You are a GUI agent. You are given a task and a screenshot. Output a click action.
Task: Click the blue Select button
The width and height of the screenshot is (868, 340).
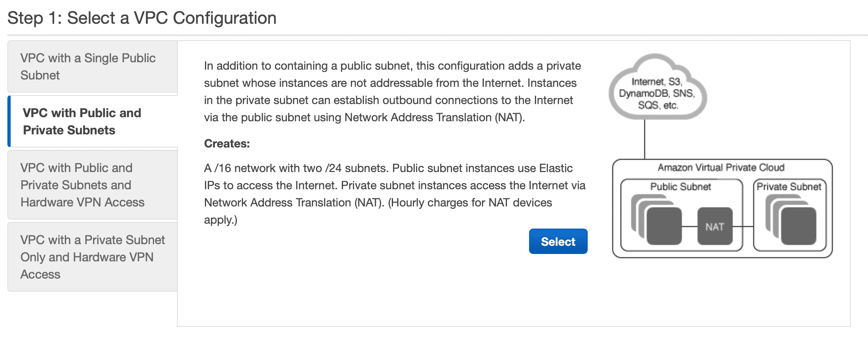point(558,241)
